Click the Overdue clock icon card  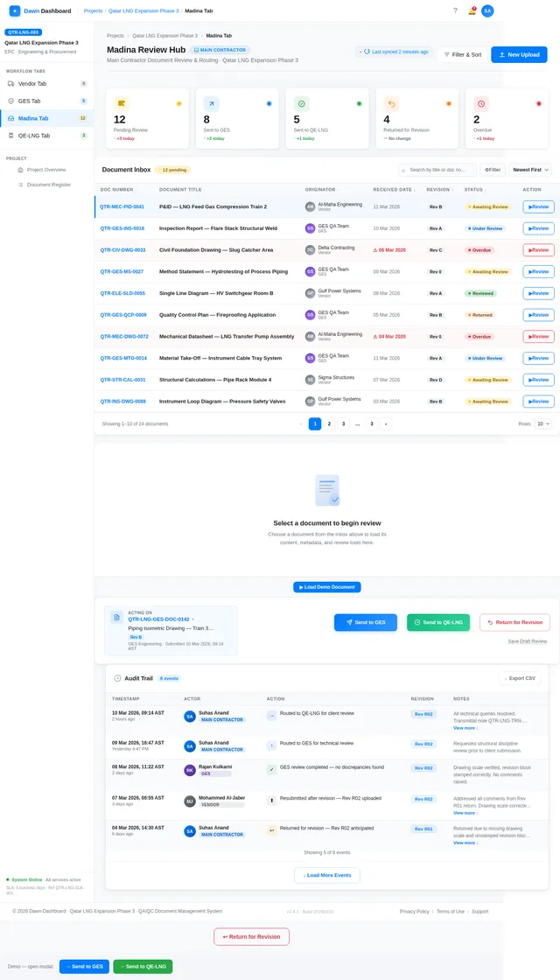[481, 103]
